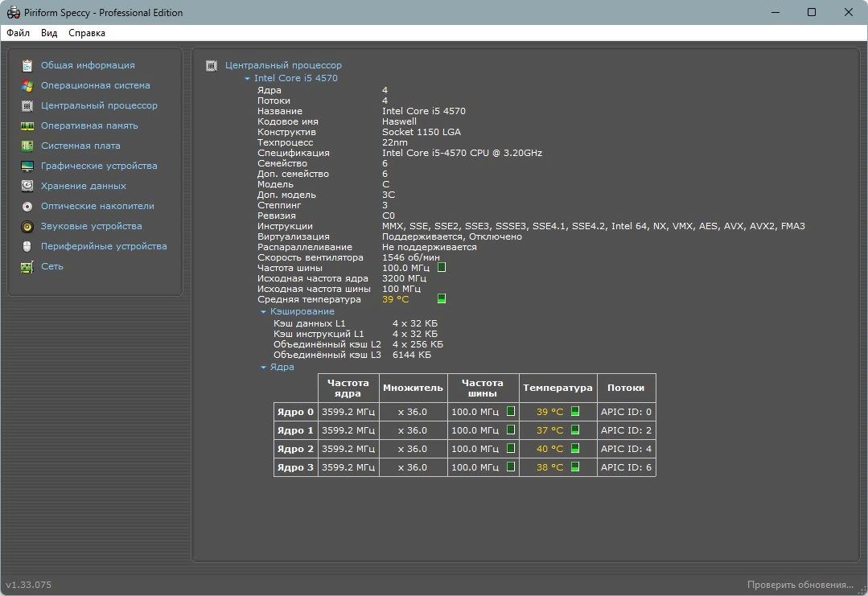Screen dimensions: 868x596
Task: Open the Хранение данных section
Action: [x=84, y=186]
